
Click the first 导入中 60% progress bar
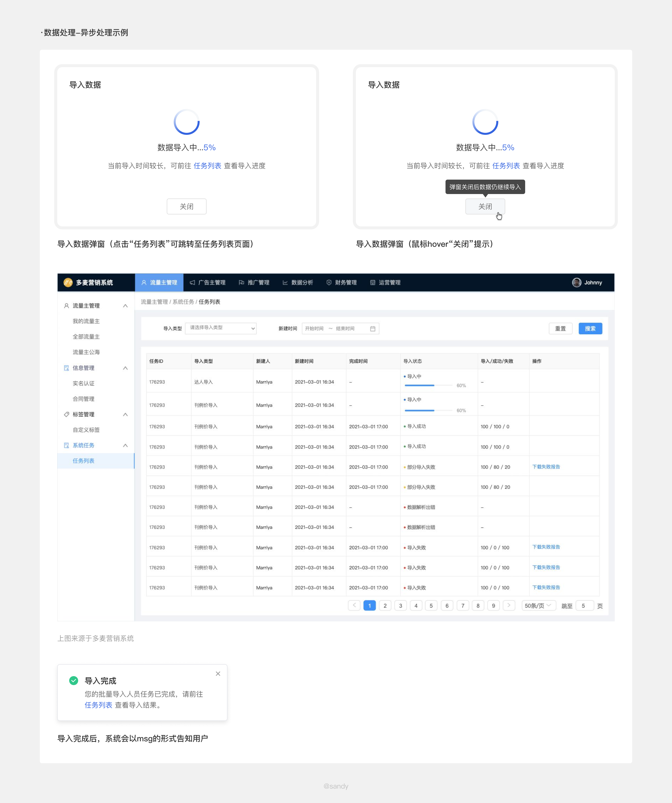428,385
